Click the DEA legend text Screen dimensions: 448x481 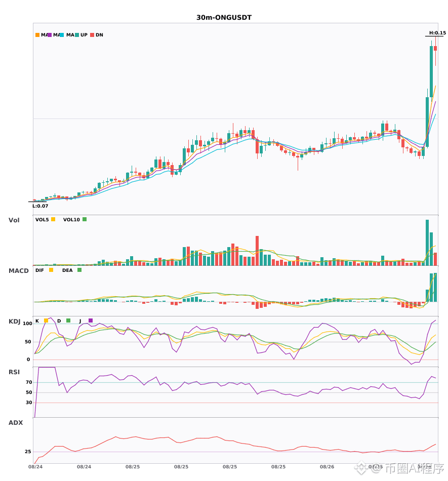[x=67, y=270]
